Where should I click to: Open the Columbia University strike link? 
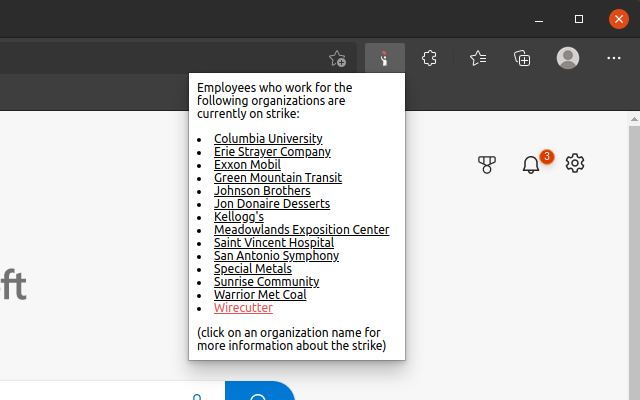coord(268,139)
